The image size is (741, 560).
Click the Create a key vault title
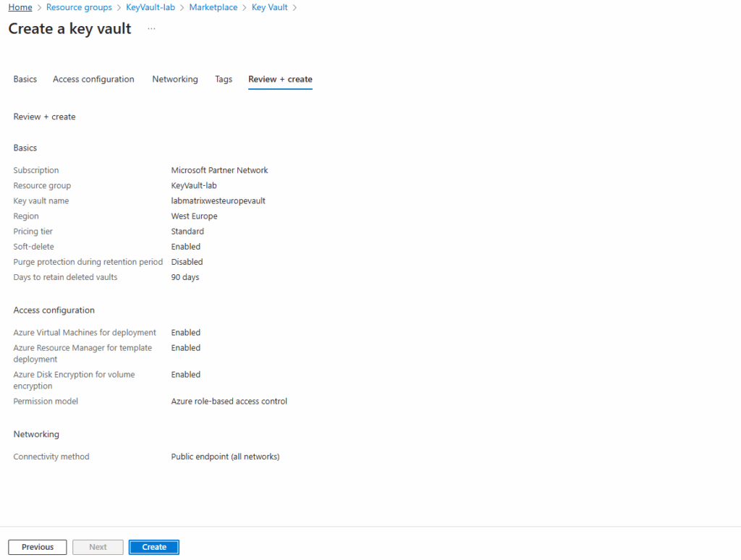click(x=70, y=29)
